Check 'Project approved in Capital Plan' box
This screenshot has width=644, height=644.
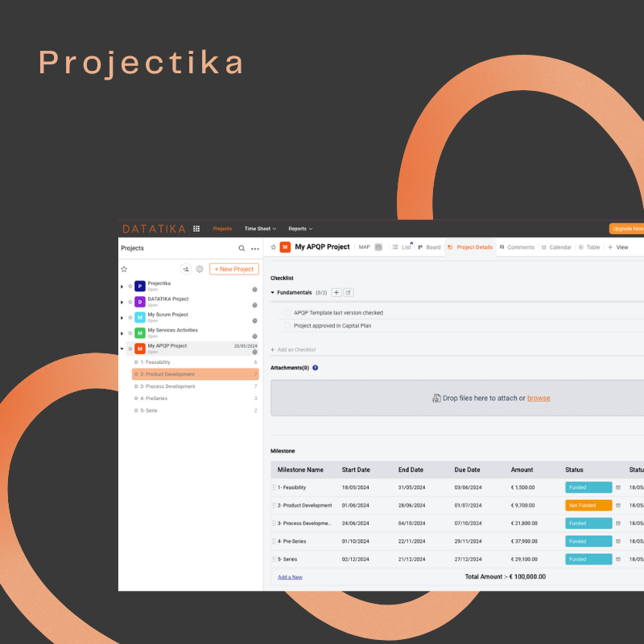click(287, 326)
